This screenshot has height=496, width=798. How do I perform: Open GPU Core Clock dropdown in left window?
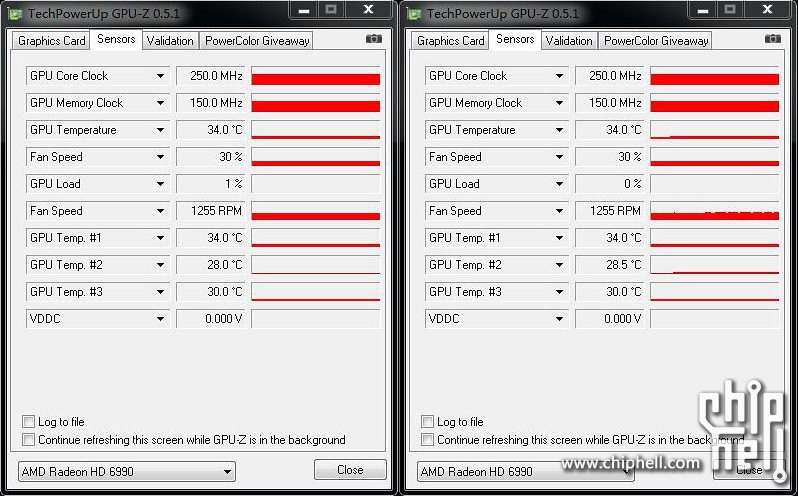(98, 76)
